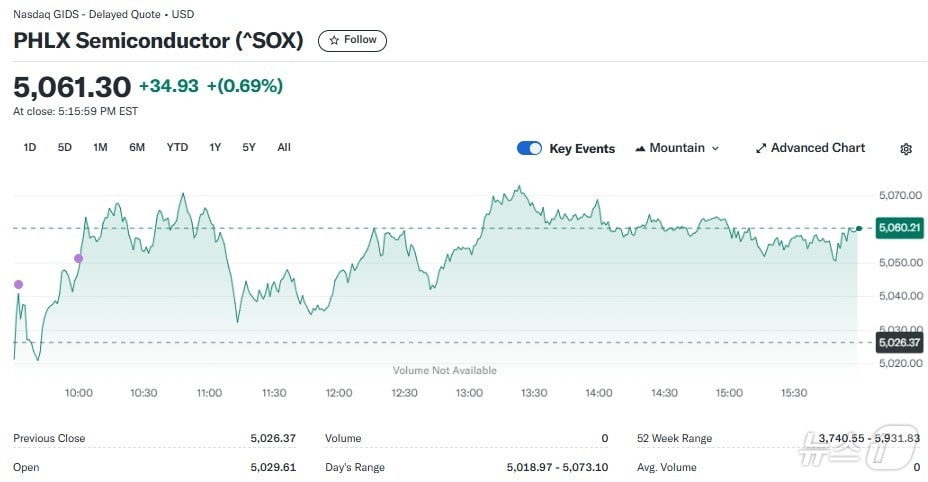
Task: Click the Advanced Chart expand arrows icon
Action: (x=761, y=149)
